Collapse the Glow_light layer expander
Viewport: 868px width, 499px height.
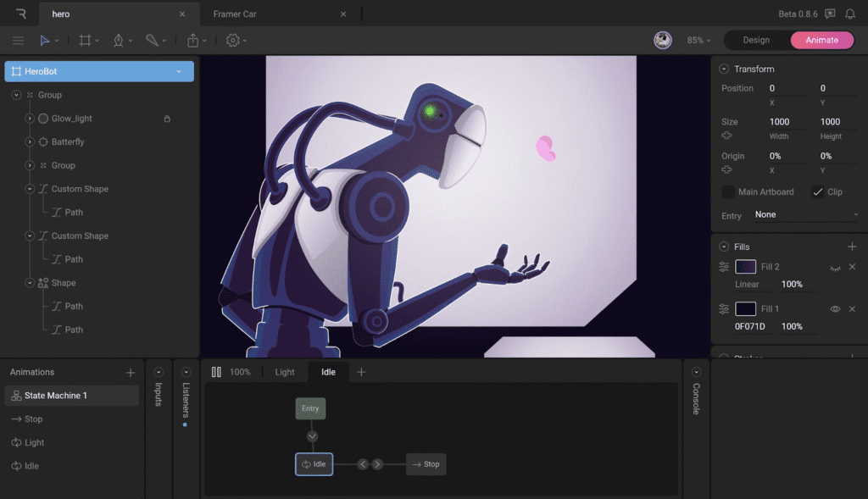point(30,119)
